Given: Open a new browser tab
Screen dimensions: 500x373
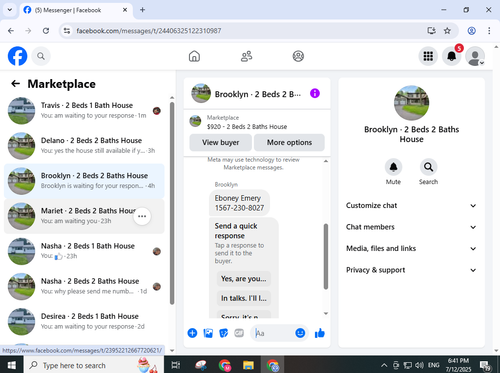Looking at the screenshot, I should pos(142,10).
